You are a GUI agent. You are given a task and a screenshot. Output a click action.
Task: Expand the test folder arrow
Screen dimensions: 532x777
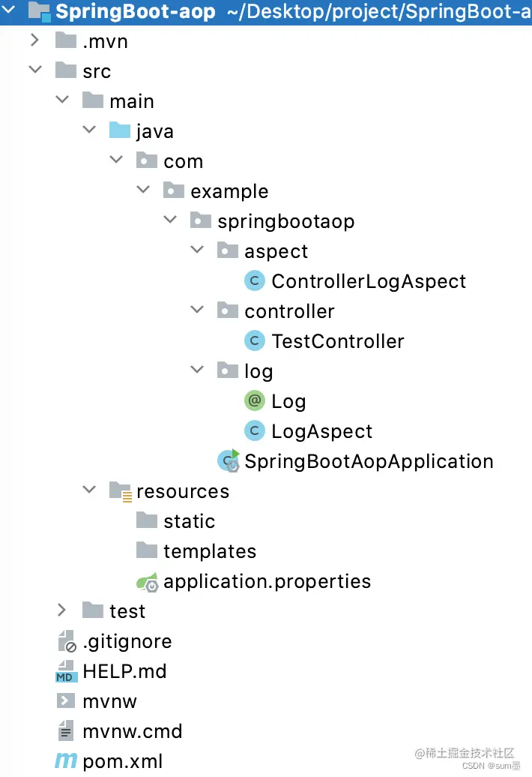[x=61, y=611]
